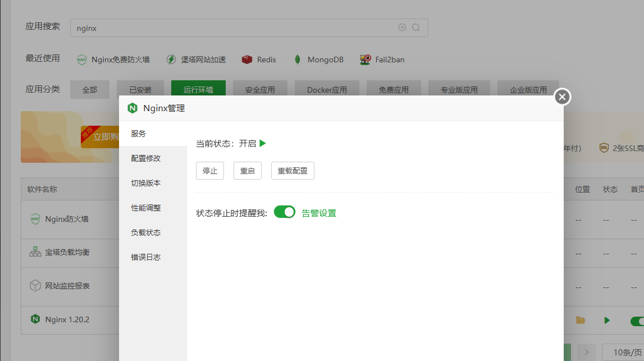The height and width of the screenshot is (361, 644).
Task: Click the 重载配置 button
Action: (293, 171)
